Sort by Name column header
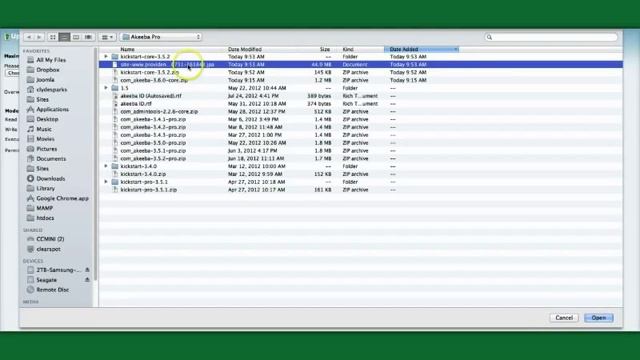Screen dimensions: 640x360 click(x=127, y=49)
